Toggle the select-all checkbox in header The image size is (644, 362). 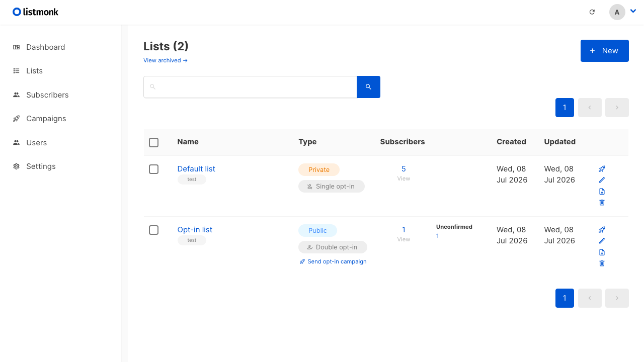[x=154, y=143]
